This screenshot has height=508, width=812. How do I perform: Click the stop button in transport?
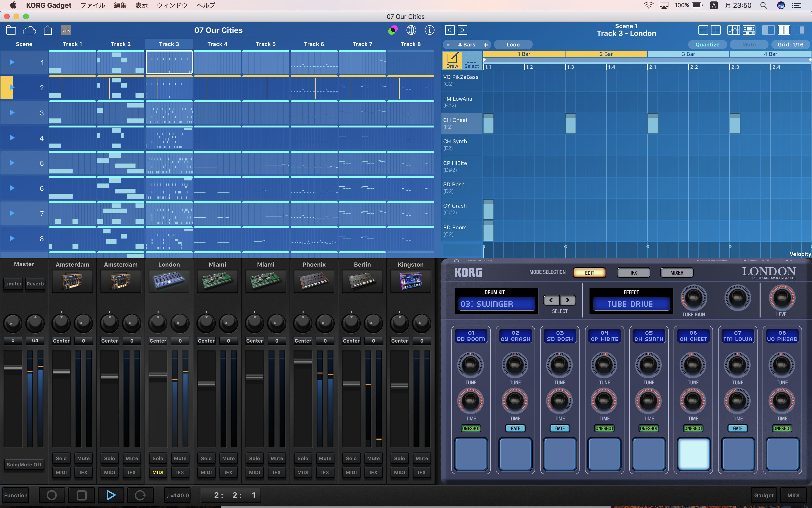tap(81, 495)
